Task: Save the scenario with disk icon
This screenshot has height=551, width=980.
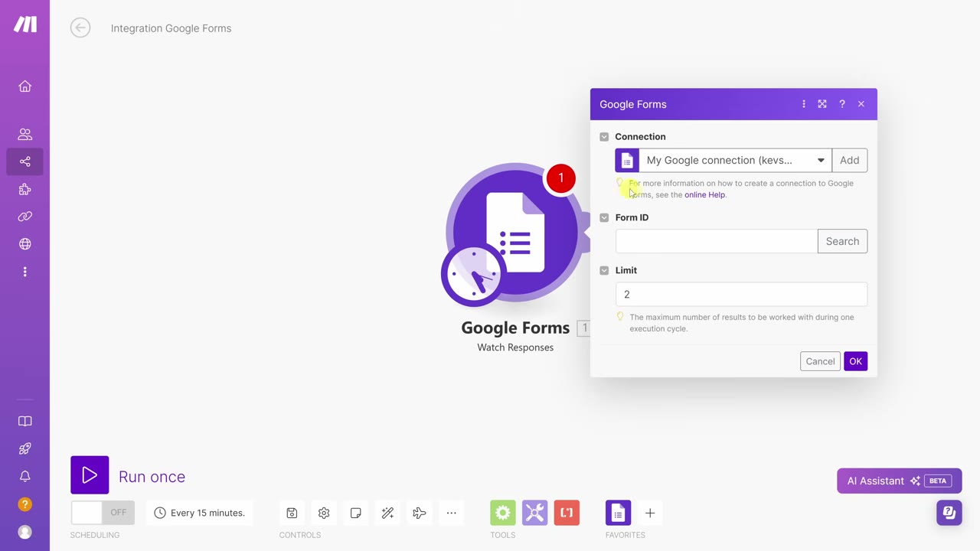Action: (292, 513)
